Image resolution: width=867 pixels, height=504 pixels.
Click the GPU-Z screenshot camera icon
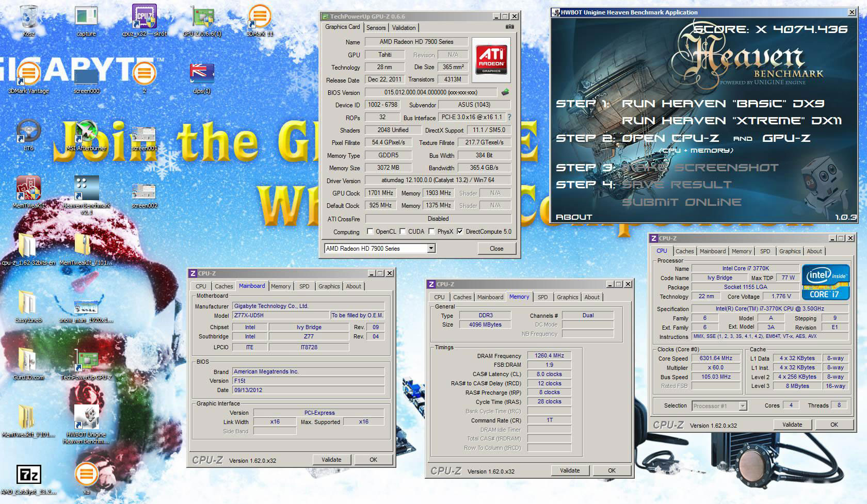coord(510,27)
